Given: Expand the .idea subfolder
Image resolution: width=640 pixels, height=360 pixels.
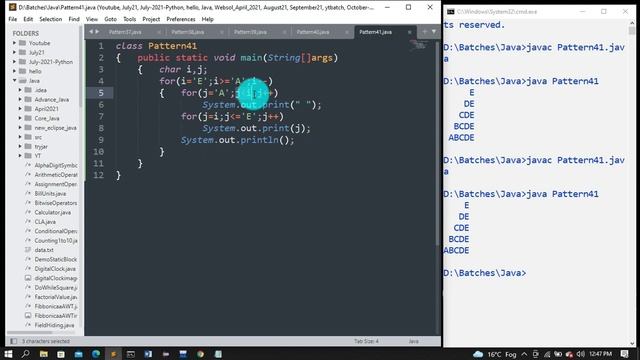Looking at the screenshot, I should coord(20,90).
